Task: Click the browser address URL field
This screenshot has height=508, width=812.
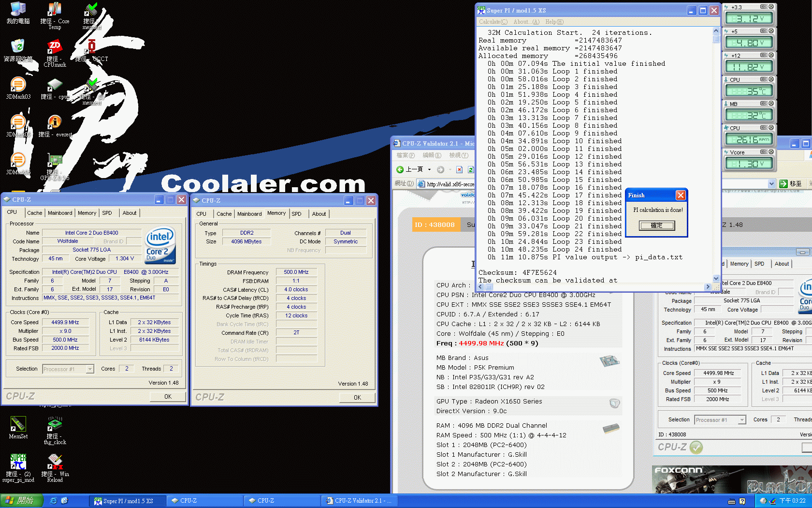Action: pos(450,184)
